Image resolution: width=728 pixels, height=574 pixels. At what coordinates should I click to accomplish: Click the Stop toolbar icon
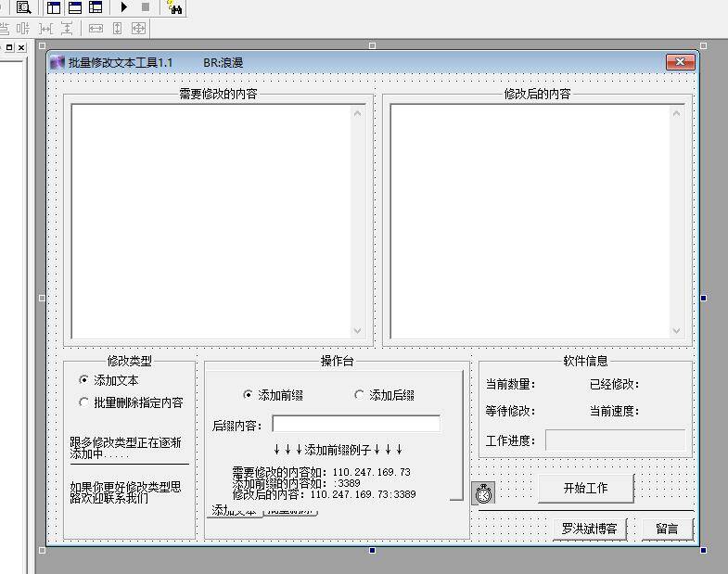(145, 7)
